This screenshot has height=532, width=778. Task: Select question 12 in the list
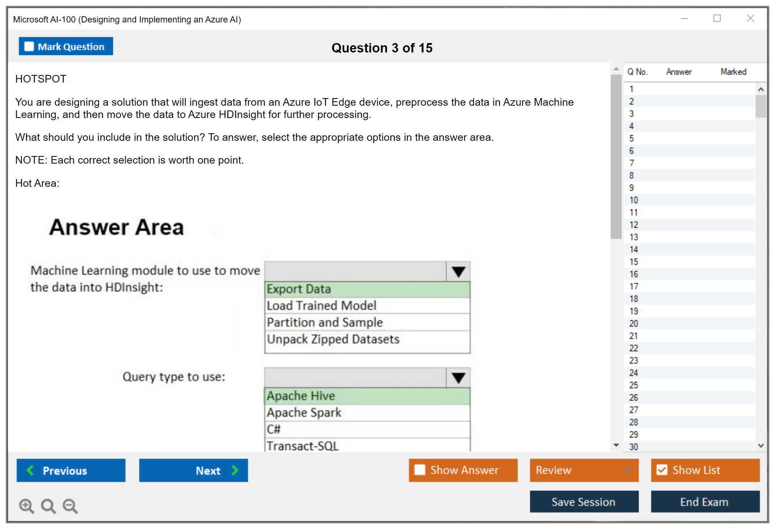point(634,225)
